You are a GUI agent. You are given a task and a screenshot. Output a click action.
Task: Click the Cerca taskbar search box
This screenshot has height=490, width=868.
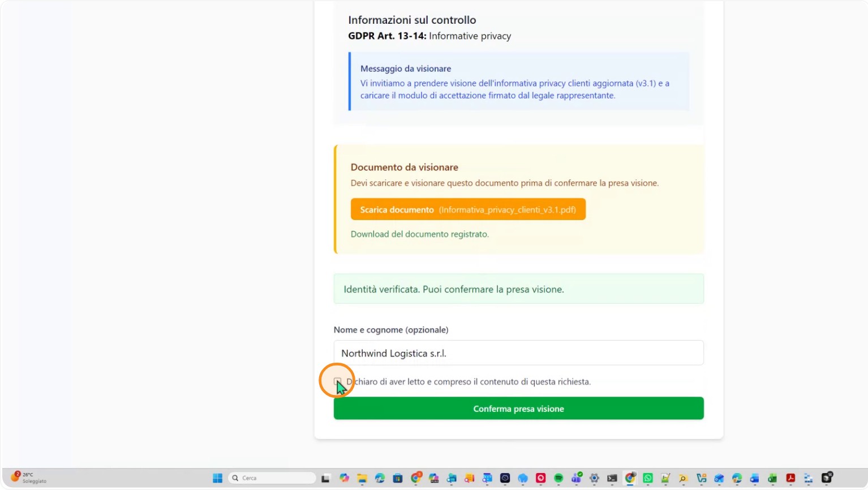[x=272, y=478]
